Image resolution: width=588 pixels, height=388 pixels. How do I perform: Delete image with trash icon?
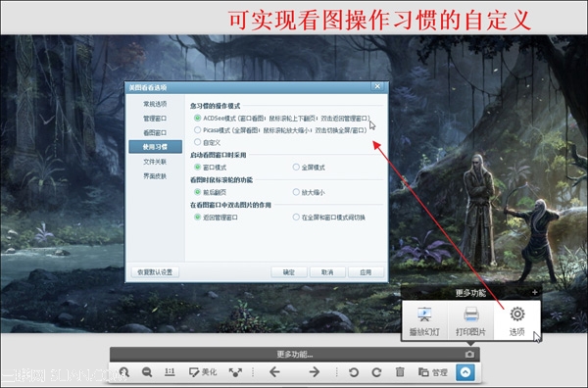click(x=400, y=372)
